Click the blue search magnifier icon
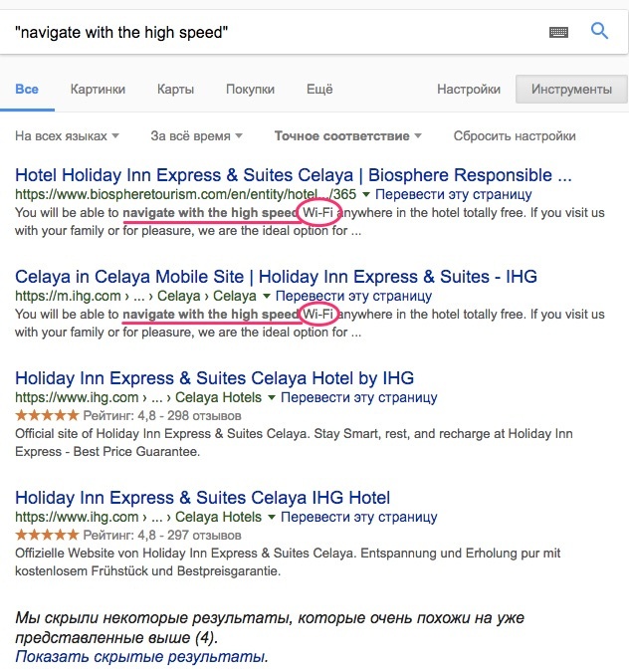This screenshot has height=672, width=629. [599, 31]
